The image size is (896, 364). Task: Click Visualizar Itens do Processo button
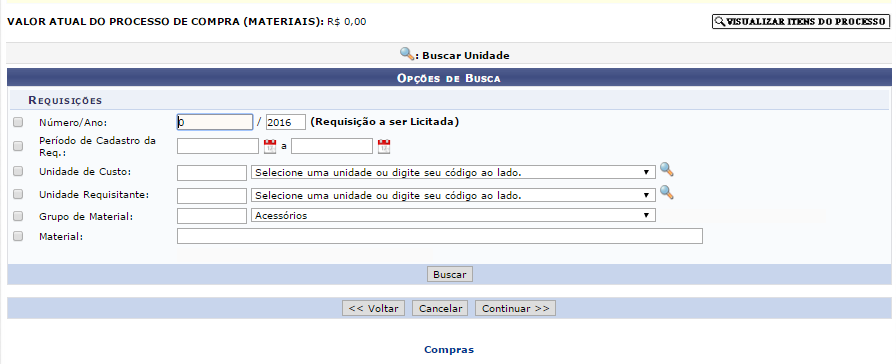(801, 22)
